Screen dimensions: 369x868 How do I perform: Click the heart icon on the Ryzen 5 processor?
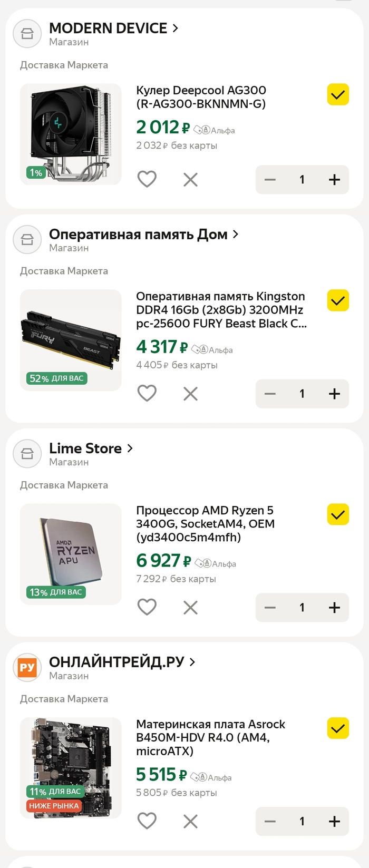(147, 607)
